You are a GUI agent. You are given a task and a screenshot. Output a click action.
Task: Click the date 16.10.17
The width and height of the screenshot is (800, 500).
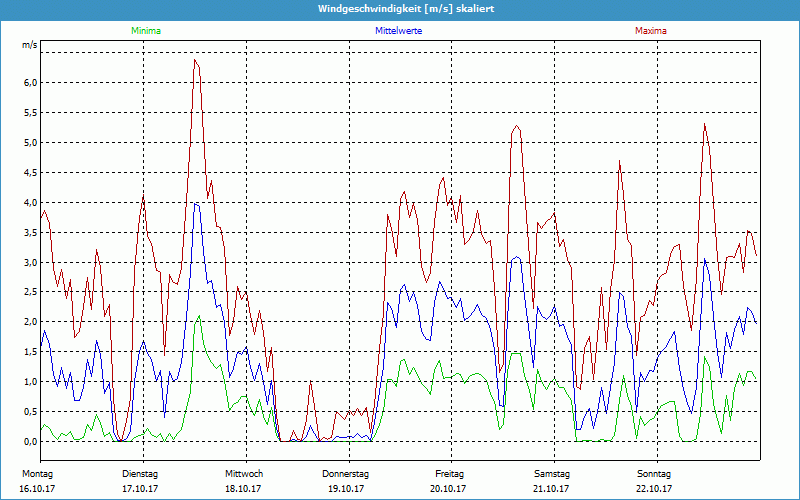coord(37,489)
